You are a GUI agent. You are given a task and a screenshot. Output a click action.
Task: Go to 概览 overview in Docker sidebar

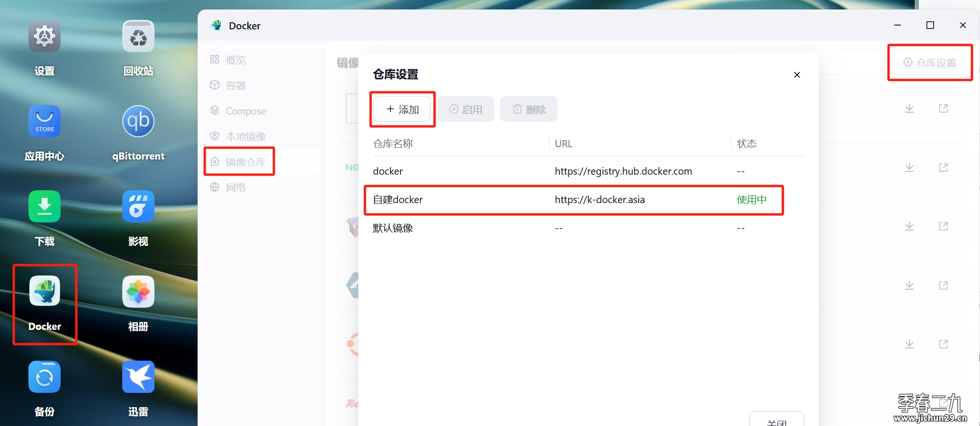click(x=262, y=60)
